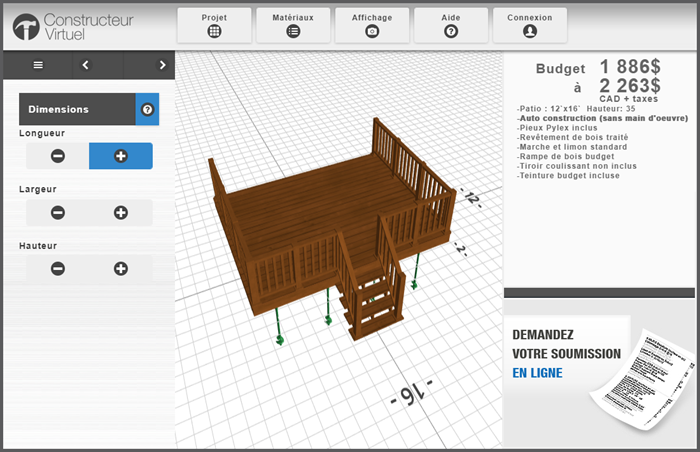Click the CAD + taxes label
700x452 pixels.
[x=629, y=99]
